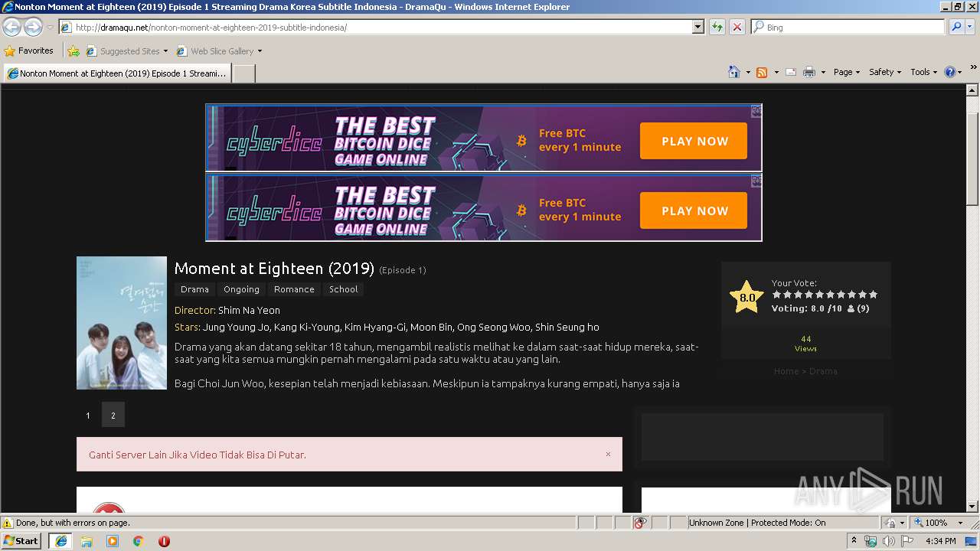Click the RSS feeds icon
The height and width of the screenshot is (551, 980).
coord(762,72)
